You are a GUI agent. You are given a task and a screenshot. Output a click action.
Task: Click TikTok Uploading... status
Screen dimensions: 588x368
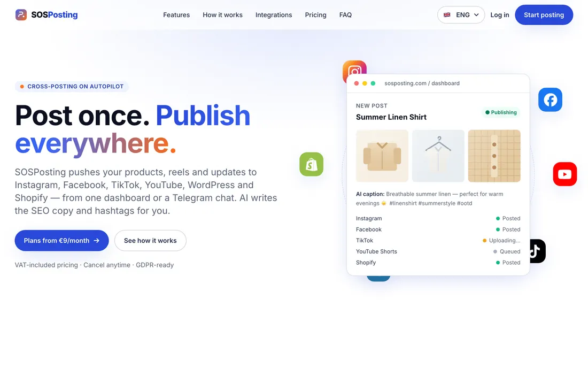pos(501,241)
